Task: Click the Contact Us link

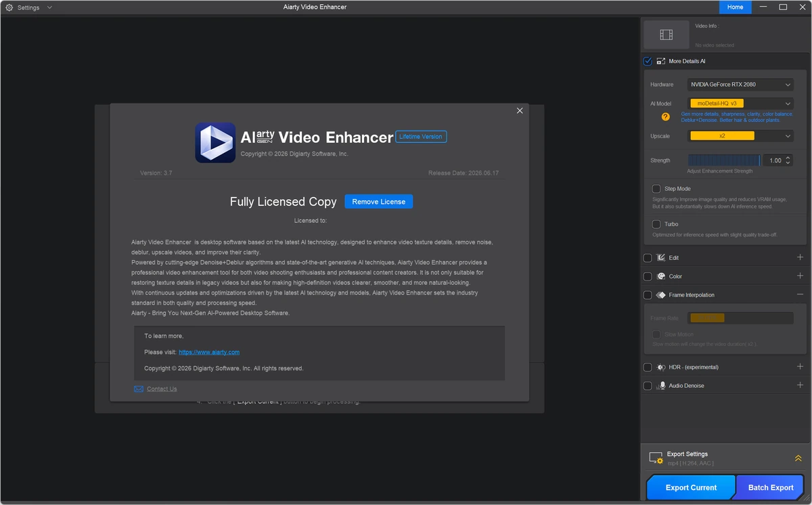Action: (x=162, y=389)
